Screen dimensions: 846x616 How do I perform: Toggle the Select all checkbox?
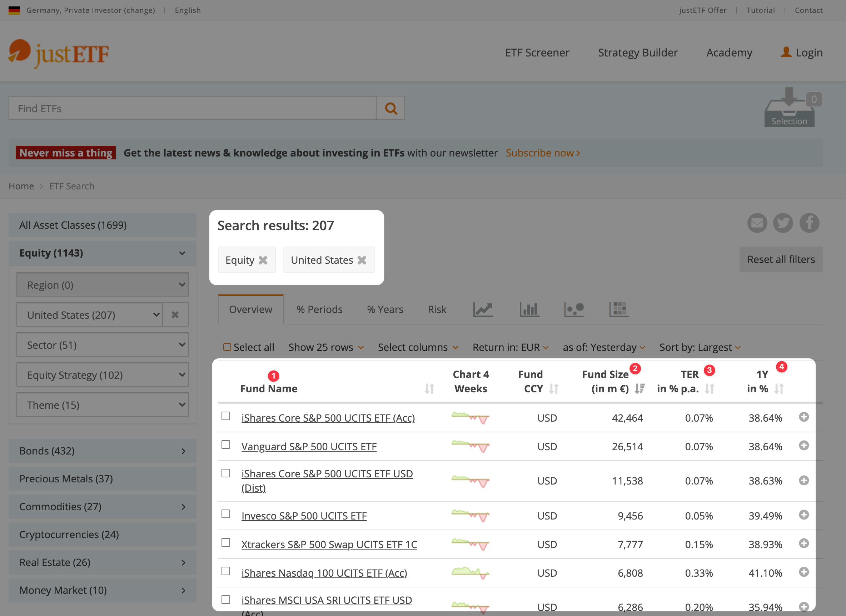[x=227, y=347]
